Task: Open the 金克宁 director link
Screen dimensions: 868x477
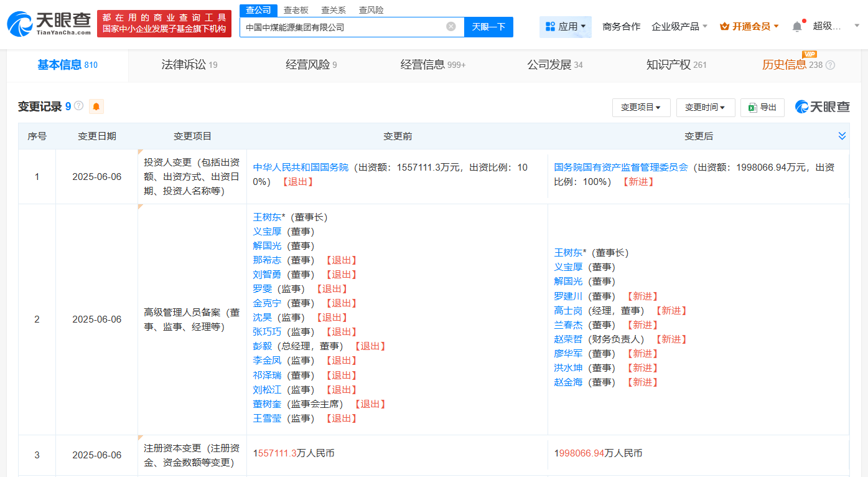Action: pos(267,303)
